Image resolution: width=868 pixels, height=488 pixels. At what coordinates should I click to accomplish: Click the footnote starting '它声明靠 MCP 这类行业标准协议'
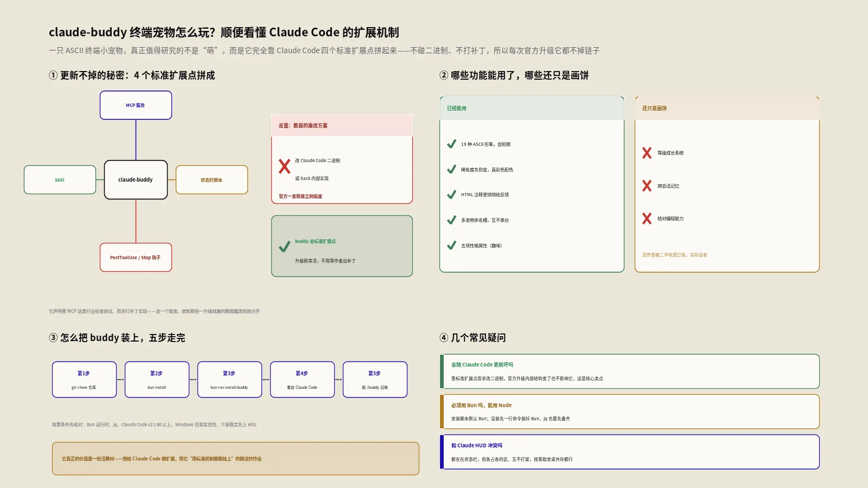(154, 311)
